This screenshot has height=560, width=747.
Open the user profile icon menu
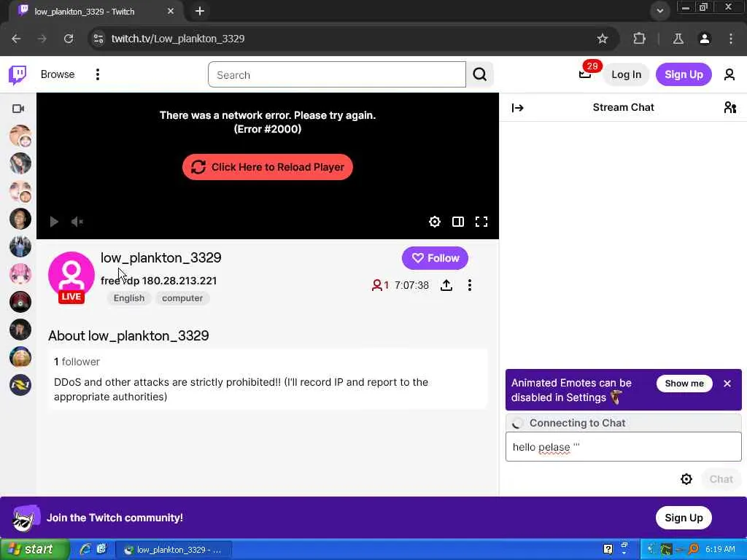coord(729,74)
